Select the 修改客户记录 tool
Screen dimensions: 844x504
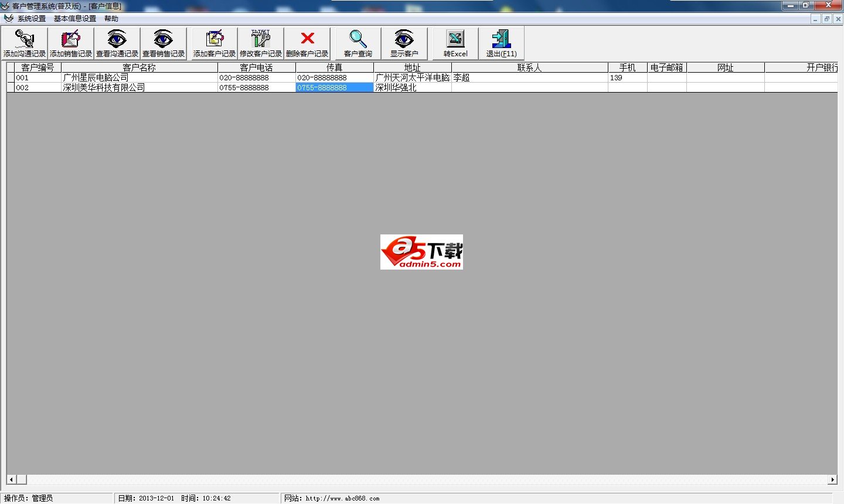[261, 43]
